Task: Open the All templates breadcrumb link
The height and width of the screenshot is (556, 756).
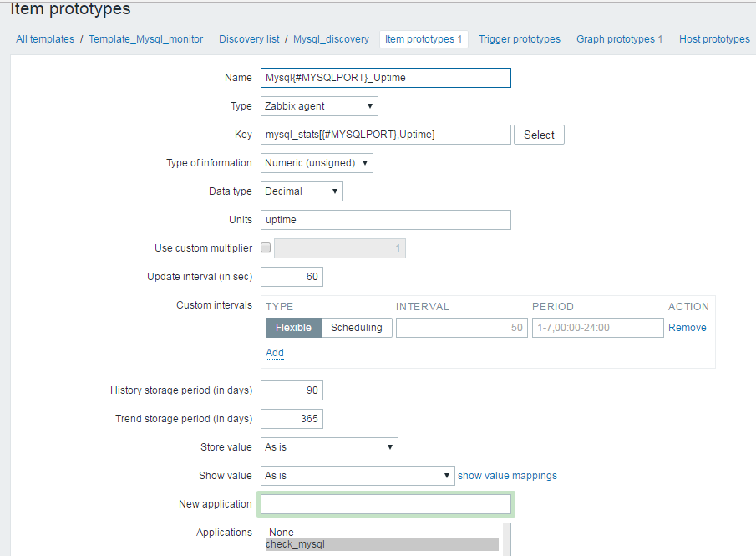Action: 45,39
